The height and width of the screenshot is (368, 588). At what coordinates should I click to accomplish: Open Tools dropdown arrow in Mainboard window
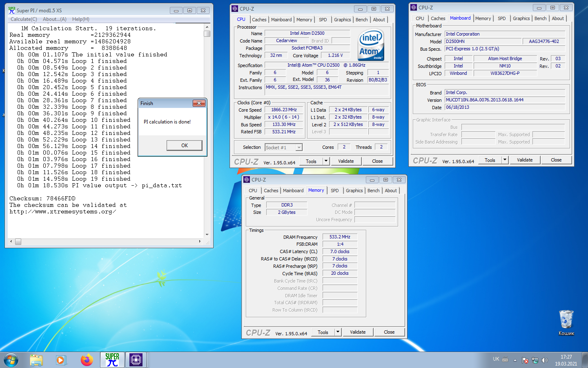(x=505, y=160)
